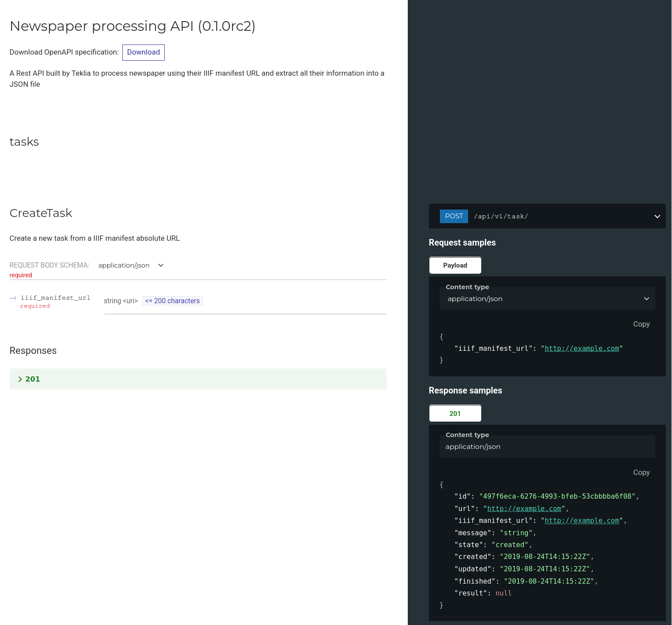Click the response id UUID value

[x=557, y=496]
